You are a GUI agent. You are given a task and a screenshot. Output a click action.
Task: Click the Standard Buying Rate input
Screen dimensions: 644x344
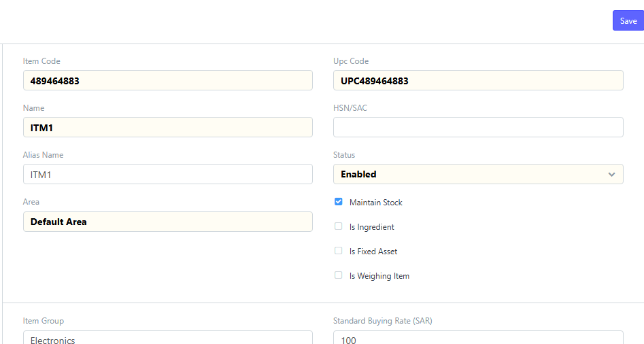(478, 338)
